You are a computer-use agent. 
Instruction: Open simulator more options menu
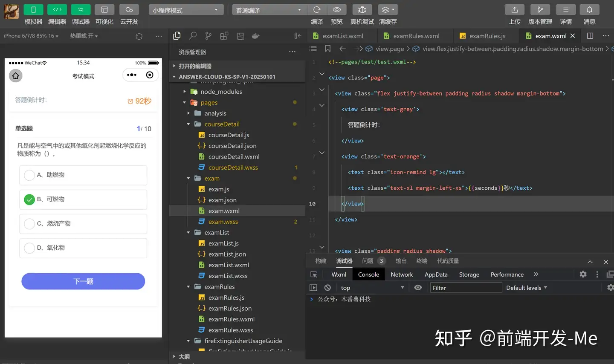pos(159,36)
